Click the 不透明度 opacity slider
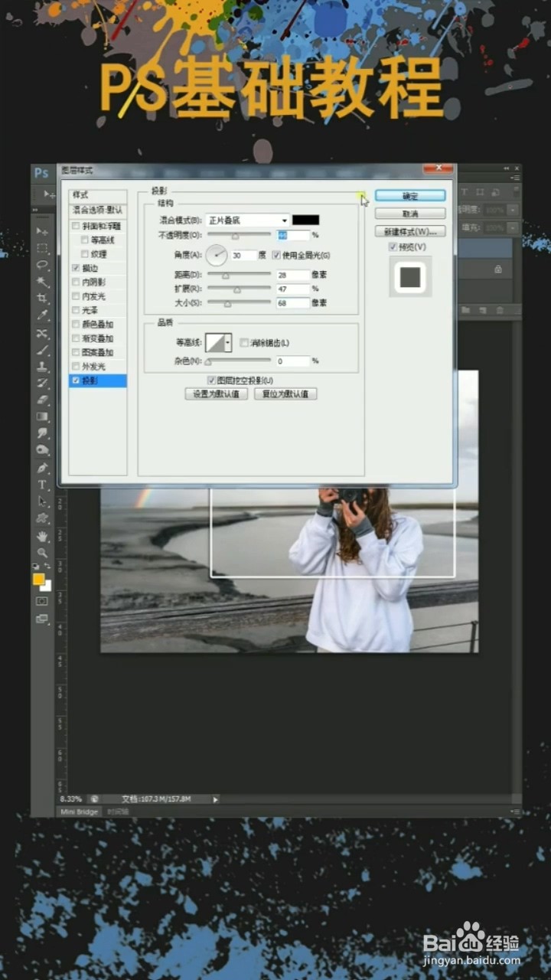The height and width of the screenshot is (980, 551). click(239, 236)
